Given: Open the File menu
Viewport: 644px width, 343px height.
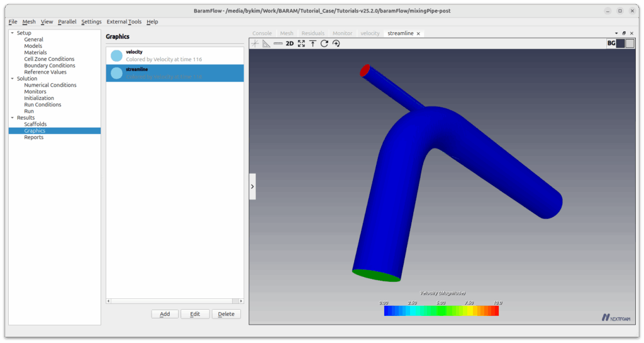Looking at the screenshot, I should [13, 22].
